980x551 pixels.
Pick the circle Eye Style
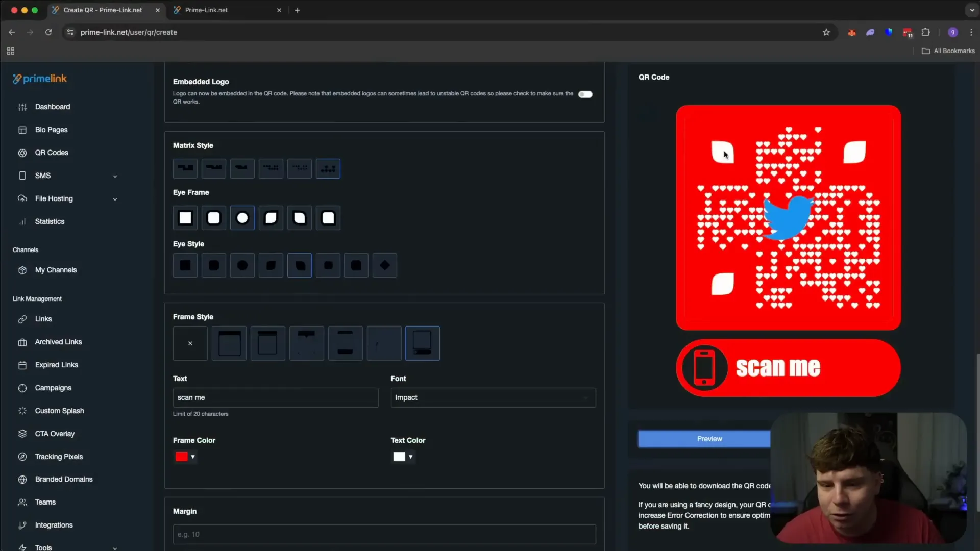click(242, 265)
